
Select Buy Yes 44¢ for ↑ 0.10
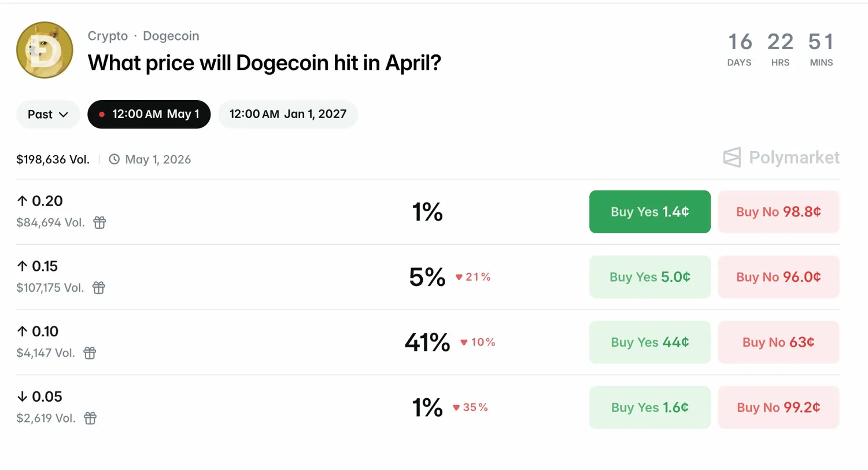point(649,342)
